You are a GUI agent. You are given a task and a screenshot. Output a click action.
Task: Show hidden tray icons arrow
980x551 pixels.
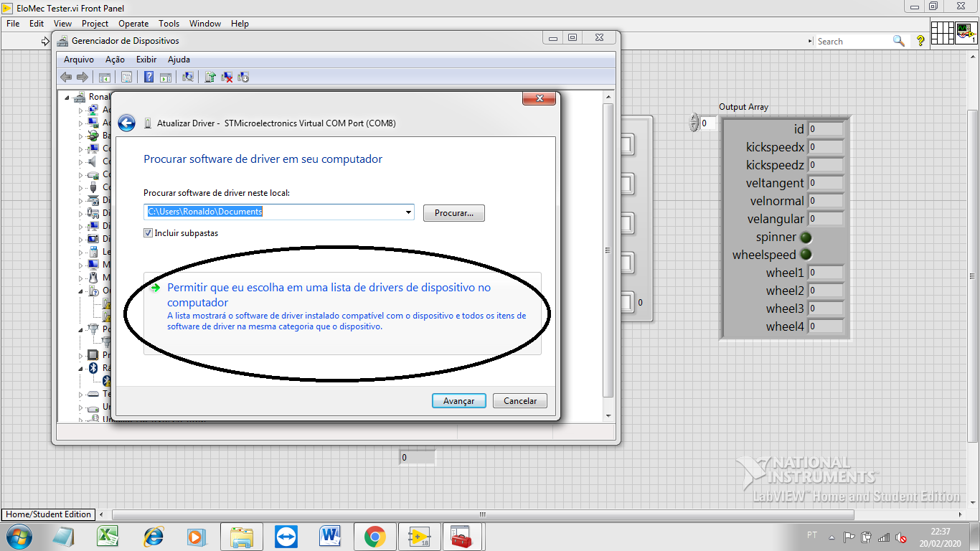(x=831, y=537)
